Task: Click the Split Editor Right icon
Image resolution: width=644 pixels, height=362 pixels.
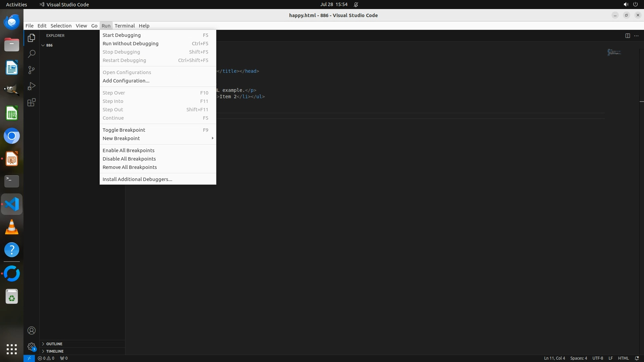Action: point(628,36)
